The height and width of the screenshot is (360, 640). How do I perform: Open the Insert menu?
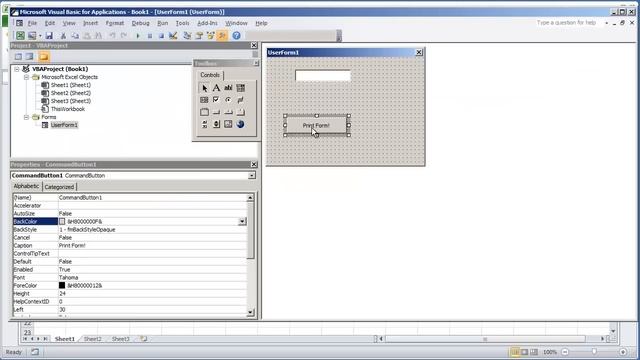pyautogui.click(x=91, y=23)
